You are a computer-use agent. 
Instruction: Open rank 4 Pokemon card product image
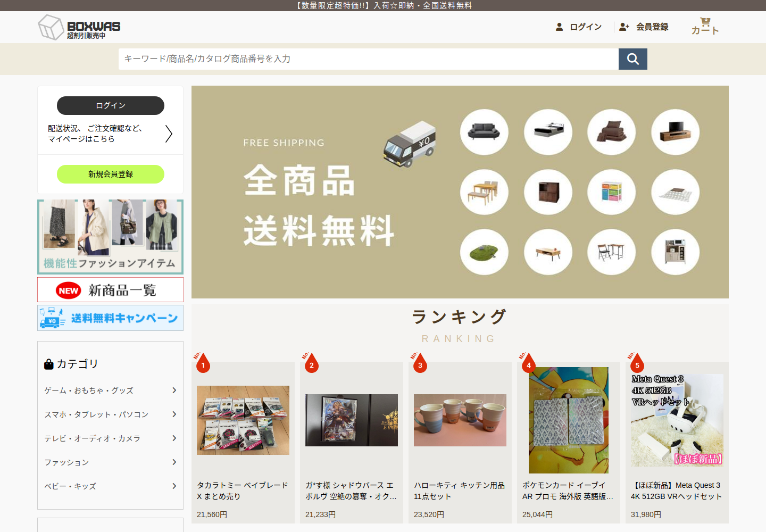click(569, 420)
